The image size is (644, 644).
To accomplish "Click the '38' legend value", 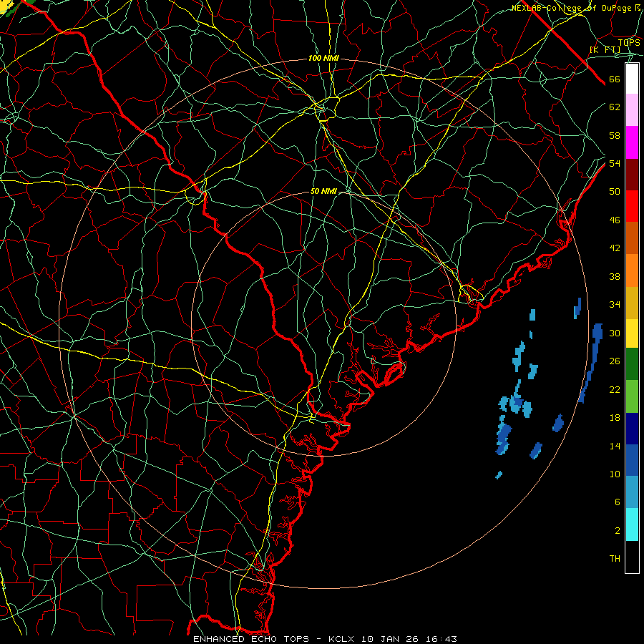I will [615, 276].
